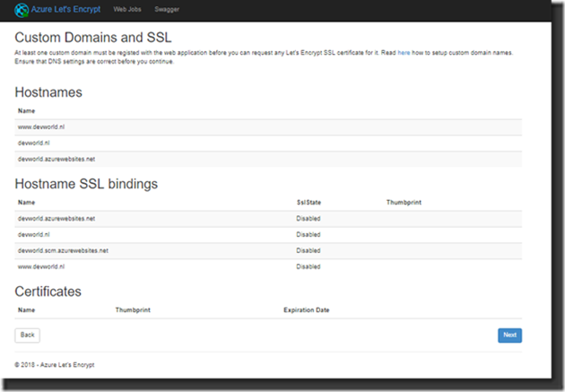Open the Web Jobs menu item
Screen dimensions: 565x392
coord(127,9)
